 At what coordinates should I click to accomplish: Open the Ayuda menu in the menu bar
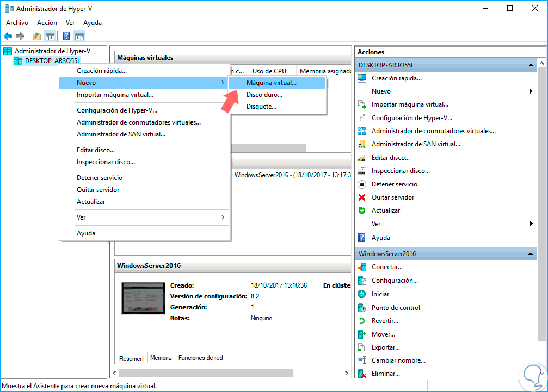click(93, 23)
